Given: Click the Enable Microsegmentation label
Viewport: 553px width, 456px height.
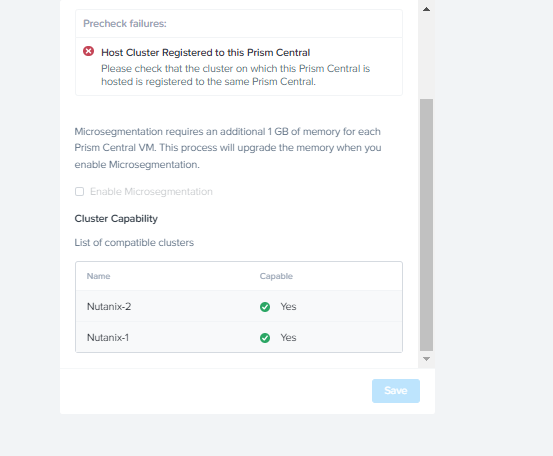Looking at the screenshot, I should (x=151, y=191).
